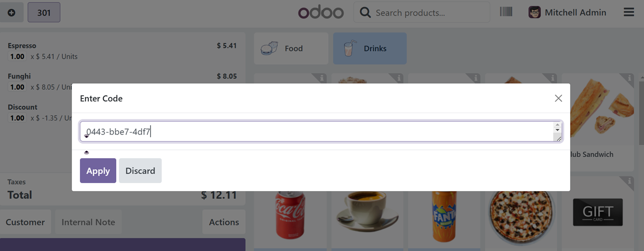Close the Enter Code dialog

coord(558,98)
